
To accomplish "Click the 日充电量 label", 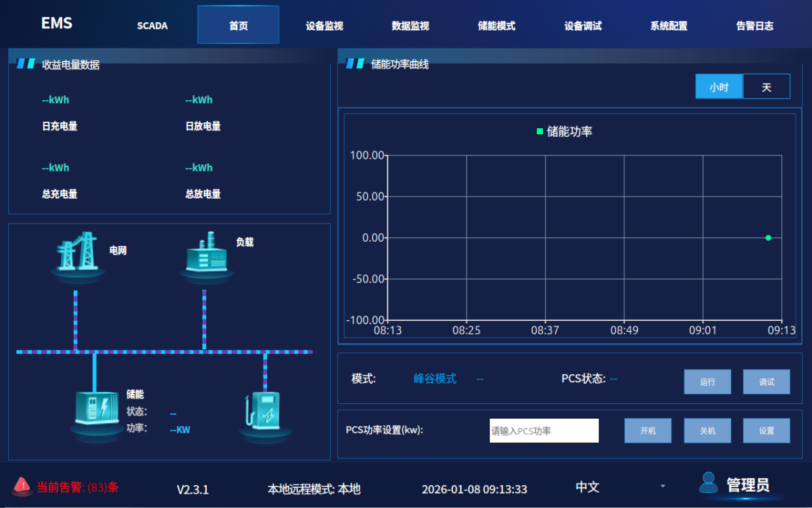I will pos(59,126).
